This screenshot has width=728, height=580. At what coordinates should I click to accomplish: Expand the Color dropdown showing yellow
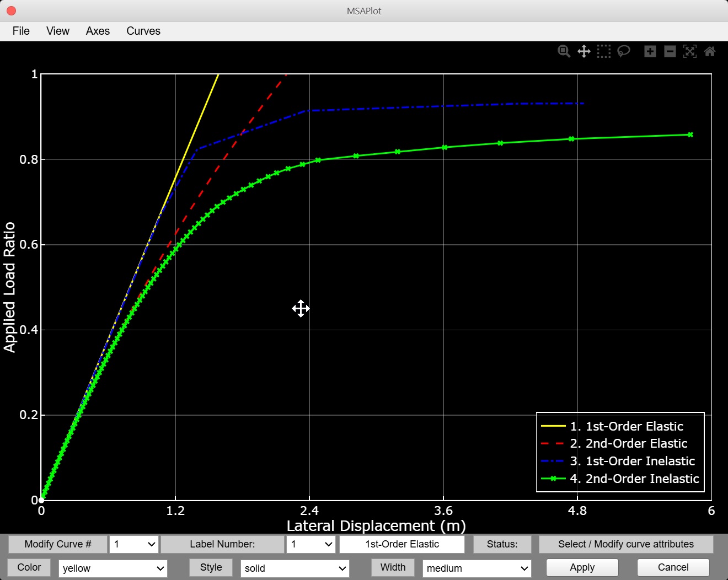113,568
